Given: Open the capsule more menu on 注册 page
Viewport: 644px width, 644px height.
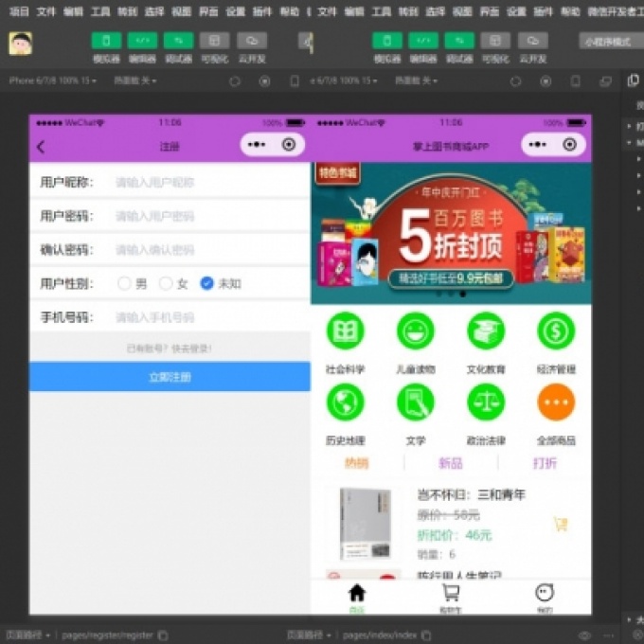Looking at the screenshot, I should (x=257, y=145).
